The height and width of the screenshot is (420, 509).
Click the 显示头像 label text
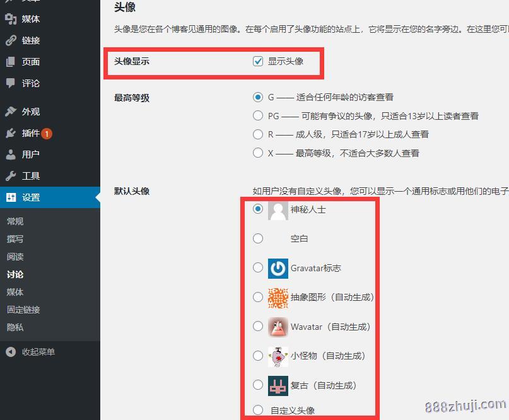click(x=286, y=61)
